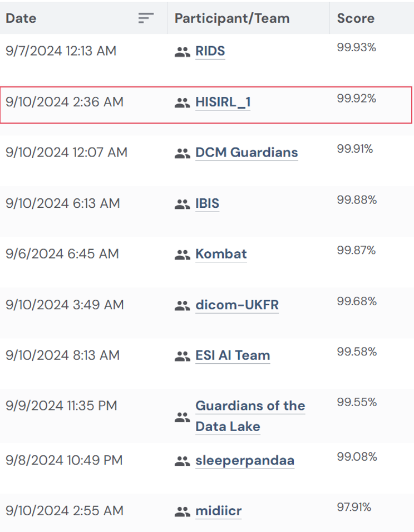Open the HISIRL_1 team page

pos(223,103)
